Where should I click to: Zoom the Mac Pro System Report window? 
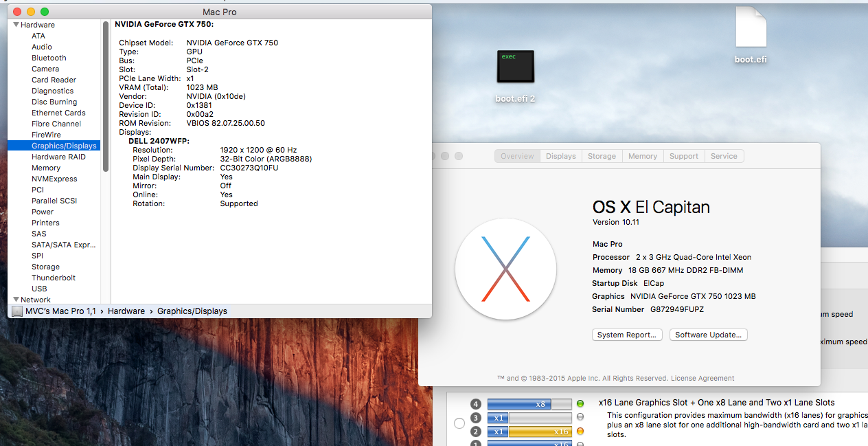(45, 12)
